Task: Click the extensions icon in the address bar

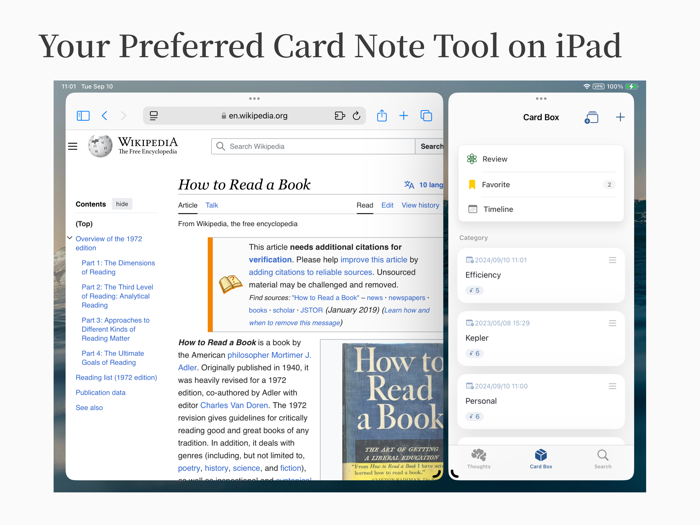Action: (x=340, y=116)
